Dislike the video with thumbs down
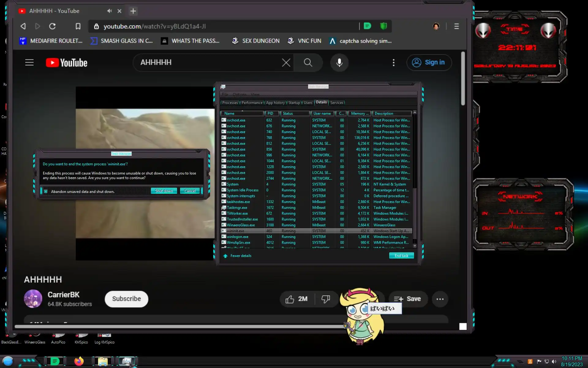 click(326, 299)
